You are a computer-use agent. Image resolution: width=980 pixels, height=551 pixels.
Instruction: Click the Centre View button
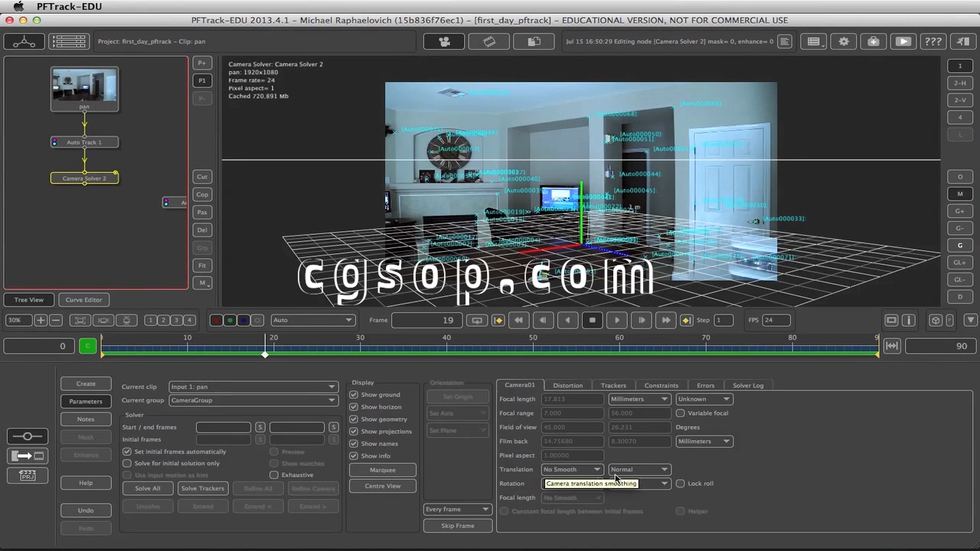coord(382,486)
